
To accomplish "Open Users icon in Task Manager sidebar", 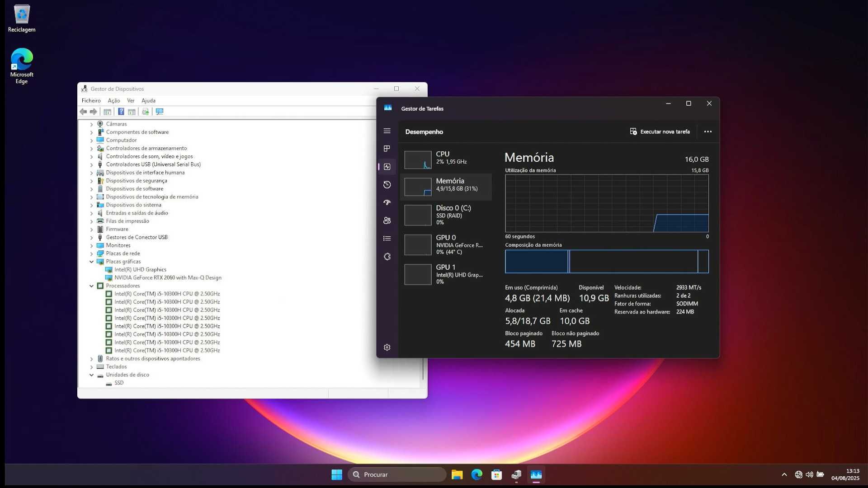I will 387,221.
